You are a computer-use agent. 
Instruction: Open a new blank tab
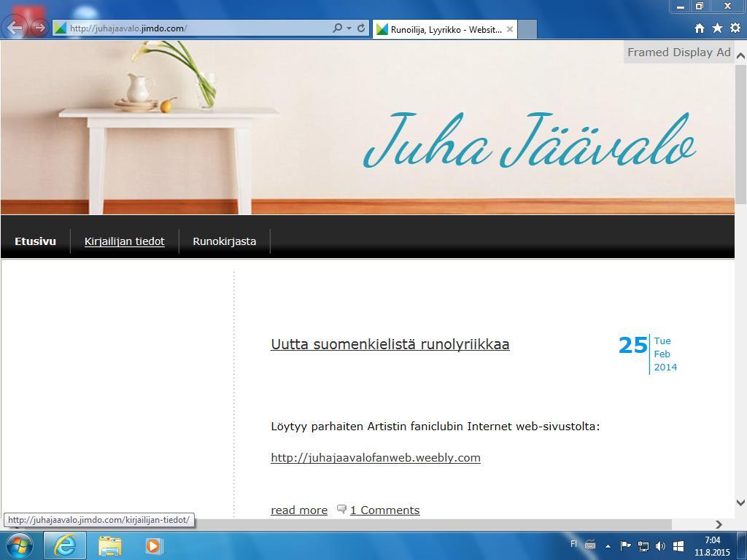[x=527, y=29]
